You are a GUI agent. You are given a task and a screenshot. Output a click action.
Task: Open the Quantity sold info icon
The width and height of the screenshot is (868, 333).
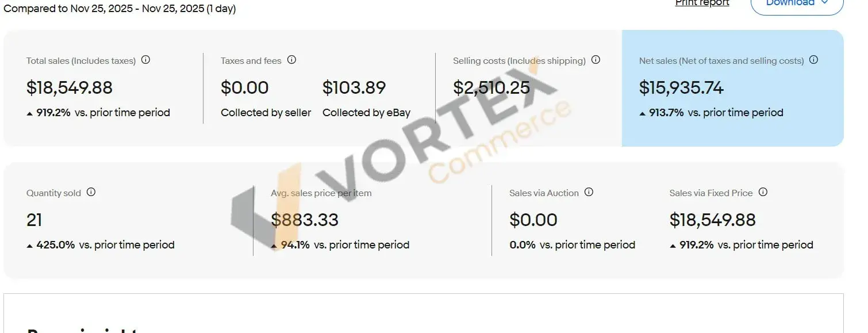[91, 192]
